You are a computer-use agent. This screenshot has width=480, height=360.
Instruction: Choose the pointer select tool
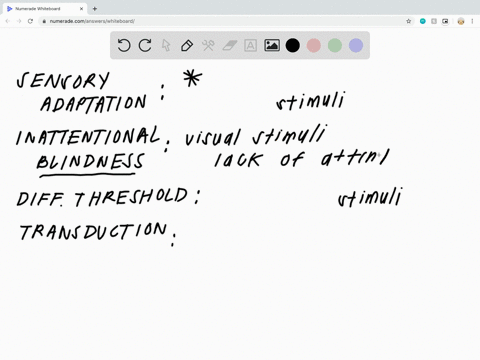(x=166, y=45)
